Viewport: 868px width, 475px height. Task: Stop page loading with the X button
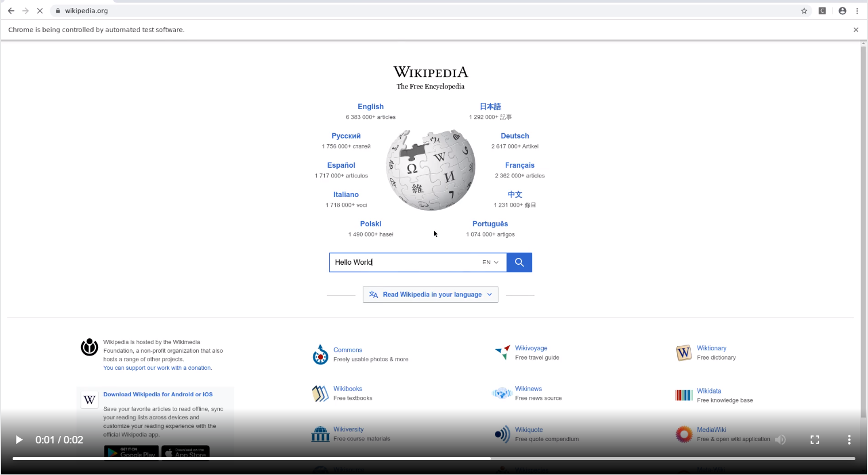[x=40, y=11]
